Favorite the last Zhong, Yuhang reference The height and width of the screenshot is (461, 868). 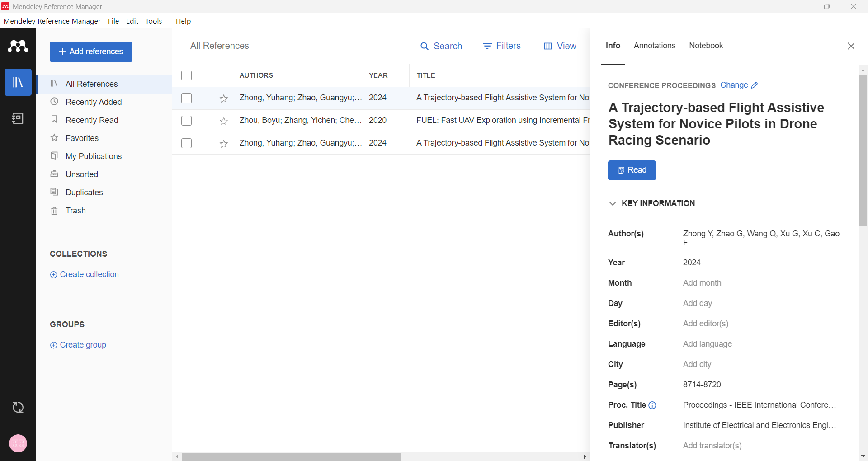point(224,144)
